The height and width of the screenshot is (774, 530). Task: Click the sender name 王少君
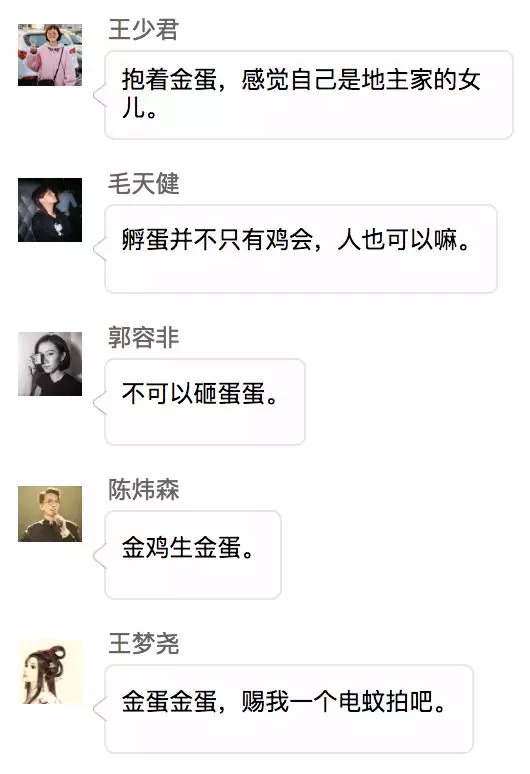coord(143,29)
